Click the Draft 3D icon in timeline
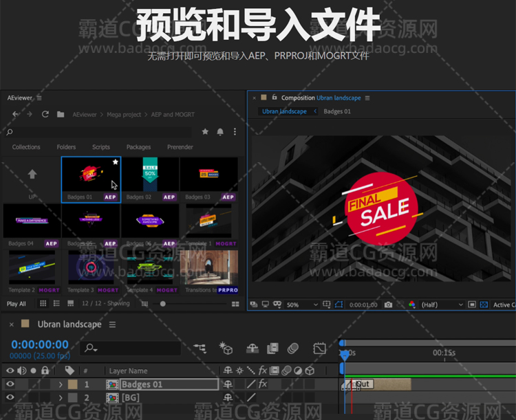The width and height of the screenshot is (516, 420). tap(226, 348)
